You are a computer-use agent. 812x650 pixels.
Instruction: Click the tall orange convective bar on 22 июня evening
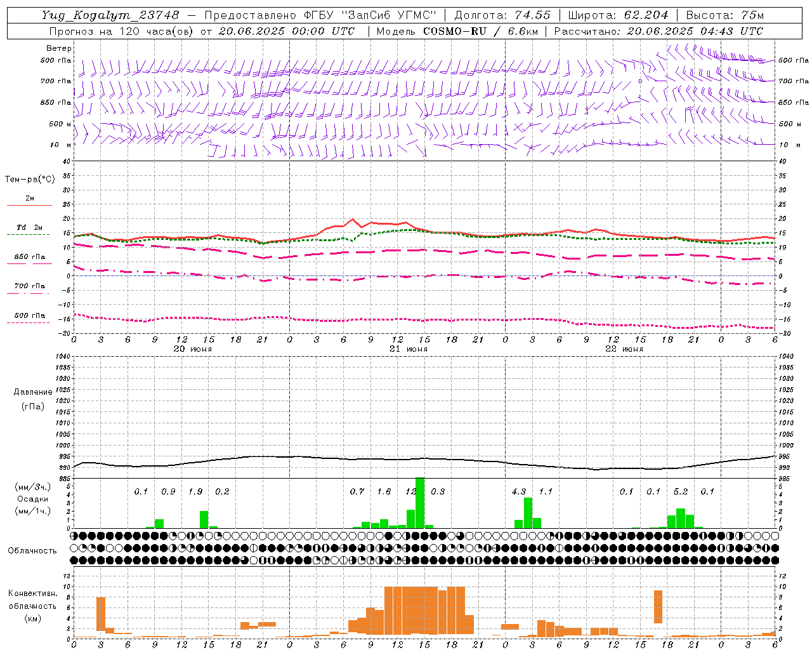click(658, 607)
